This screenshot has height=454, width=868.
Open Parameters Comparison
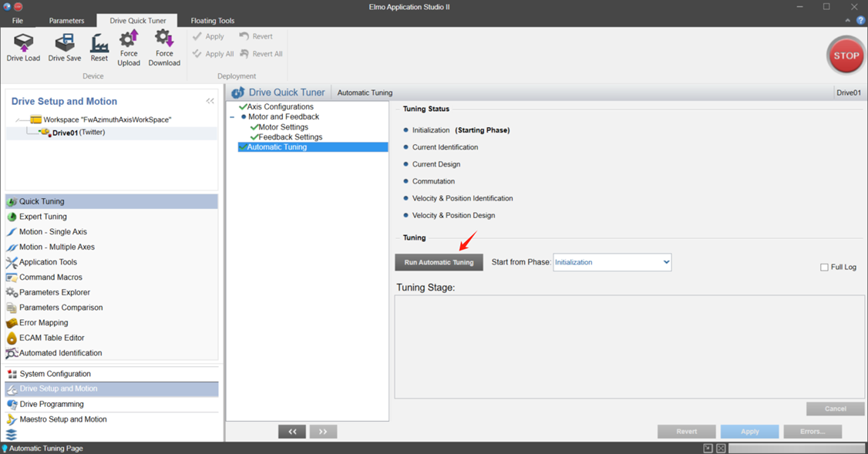111,308
